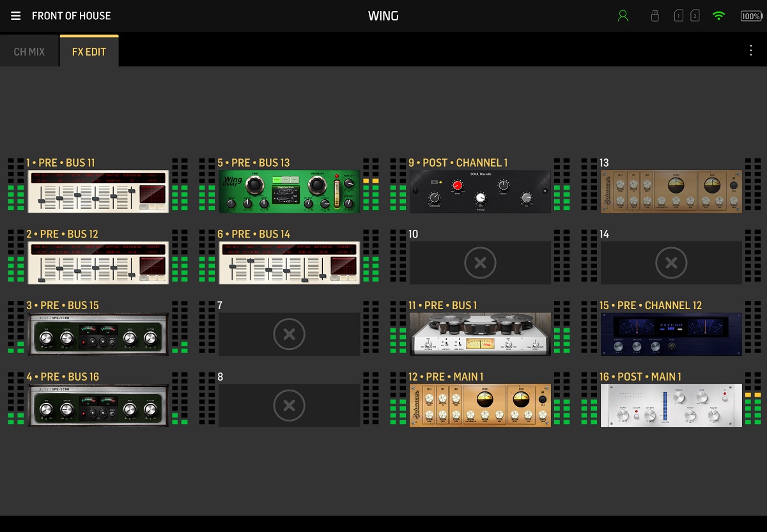This screenshot has height=532, width=767.
Task: Open FX slot 16 silver processor
Action: [x=671, y=406]
